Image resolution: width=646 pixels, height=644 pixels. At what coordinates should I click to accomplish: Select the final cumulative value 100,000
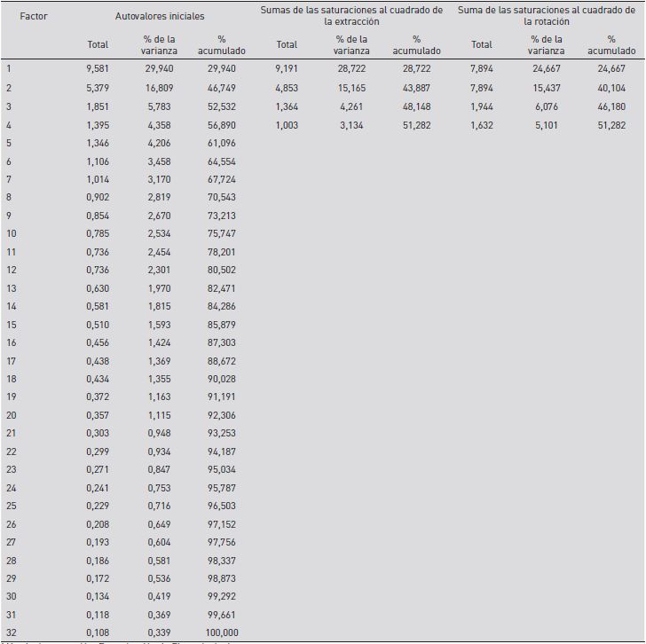222,632
